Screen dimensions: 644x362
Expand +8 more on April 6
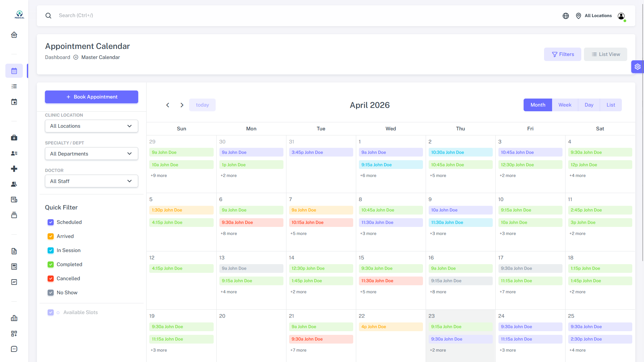(x=228, y=234)
